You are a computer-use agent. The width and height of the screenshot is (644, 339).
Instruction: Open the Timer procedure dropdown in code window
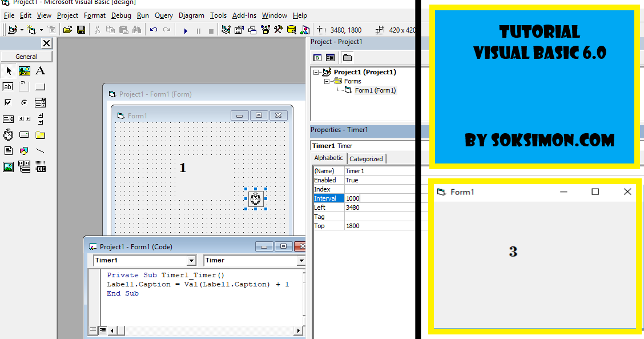pyautogui.click(x=302, y=260)
